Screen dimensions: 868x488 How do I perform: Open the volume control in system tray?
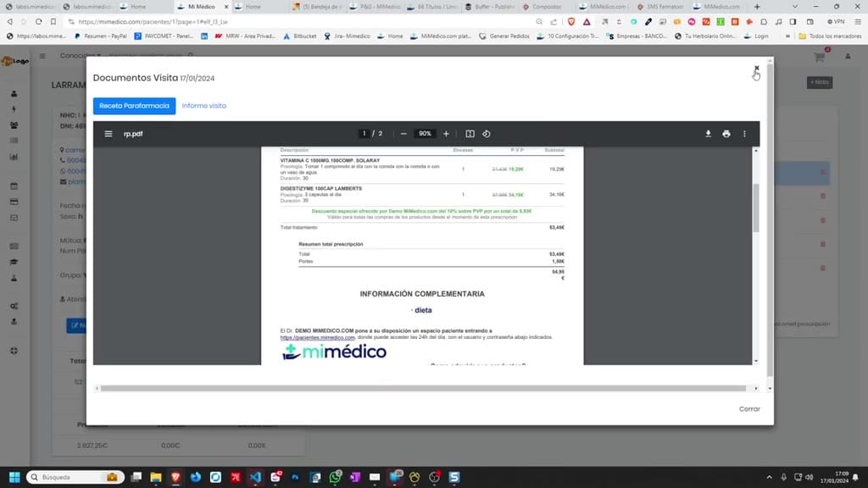pyautogui.click(x=810, y=477)
